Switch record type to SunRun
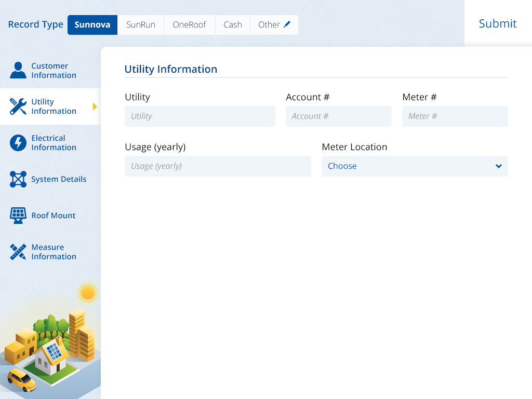532x399 pixels. [140, 25]
